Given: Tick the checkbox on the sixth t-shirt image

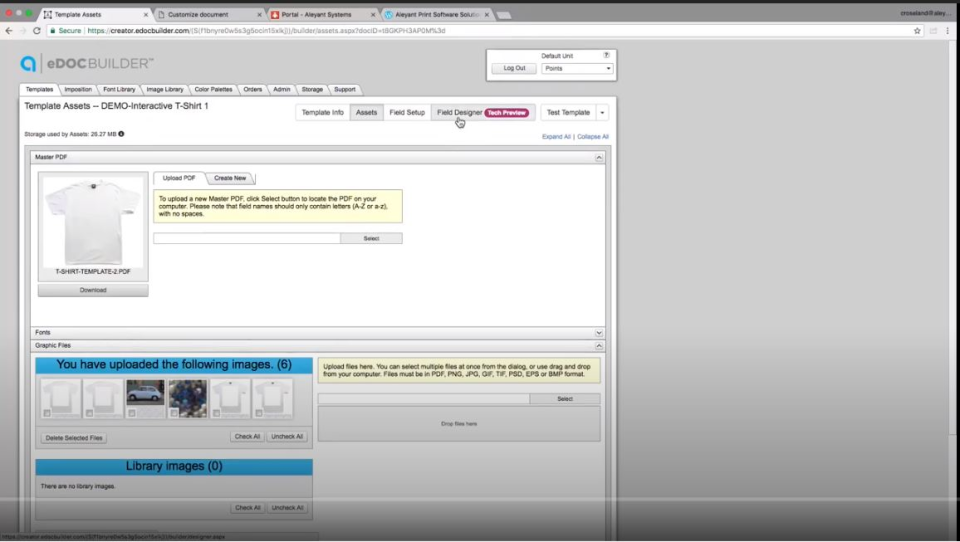Looking at the screenshot, I should (x=258, y=413).
